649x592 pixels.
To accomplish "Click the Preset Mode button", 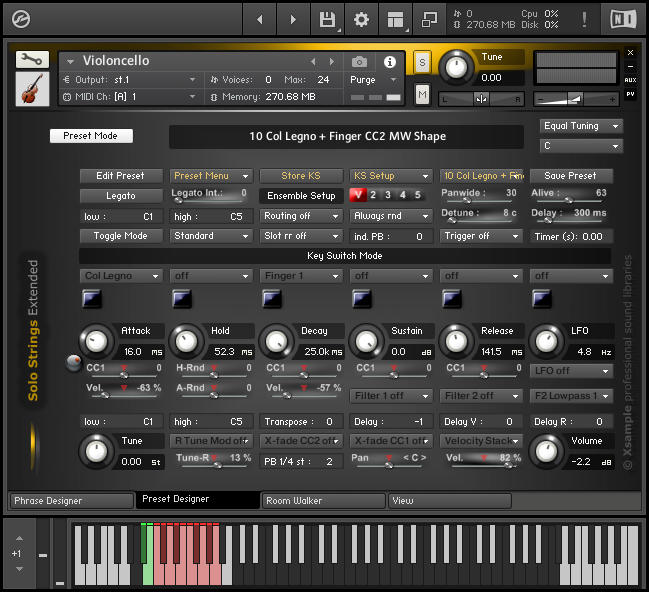I will pos(91,136).
